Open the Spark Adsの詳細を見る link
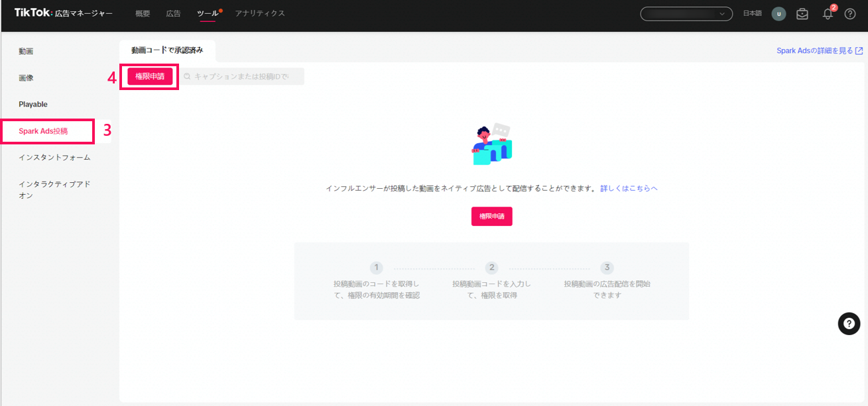The width and height of the screenshot is (868, 406). pos(819,50)
